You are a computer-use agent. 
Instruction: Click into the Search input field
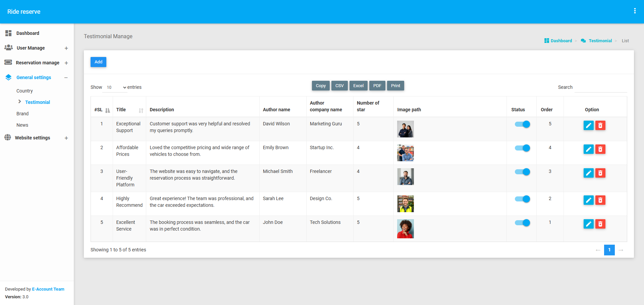click(x=600, y=87)
